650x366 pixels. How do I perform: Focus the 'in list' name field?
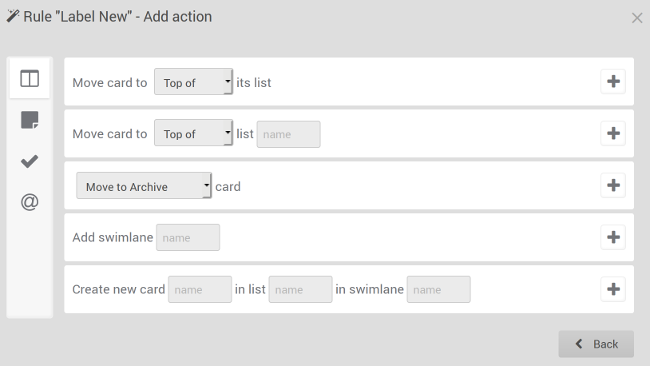pyautogui.click(x=301, y=289)
